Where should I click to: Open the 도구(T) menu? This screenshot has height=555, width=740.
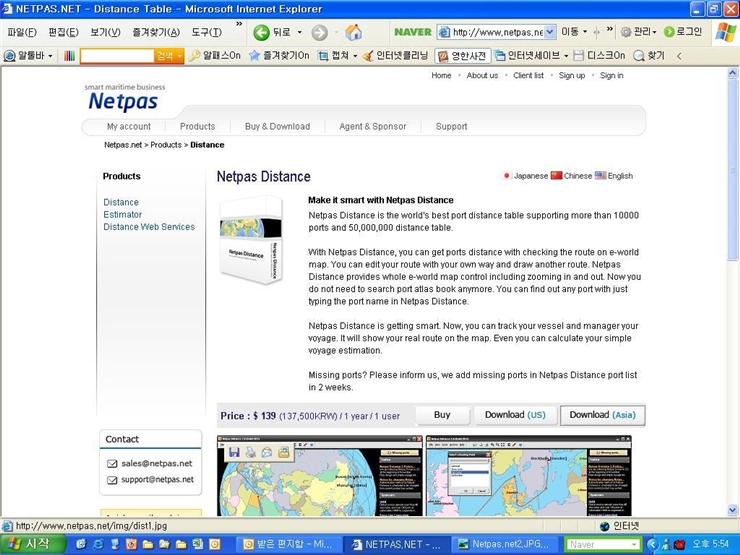207,32
